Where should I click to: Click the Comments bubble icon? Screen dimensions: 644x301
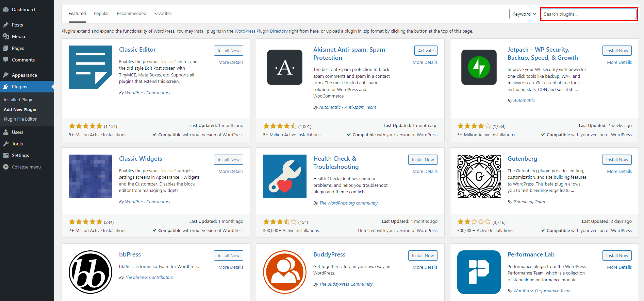click(6, 60)
